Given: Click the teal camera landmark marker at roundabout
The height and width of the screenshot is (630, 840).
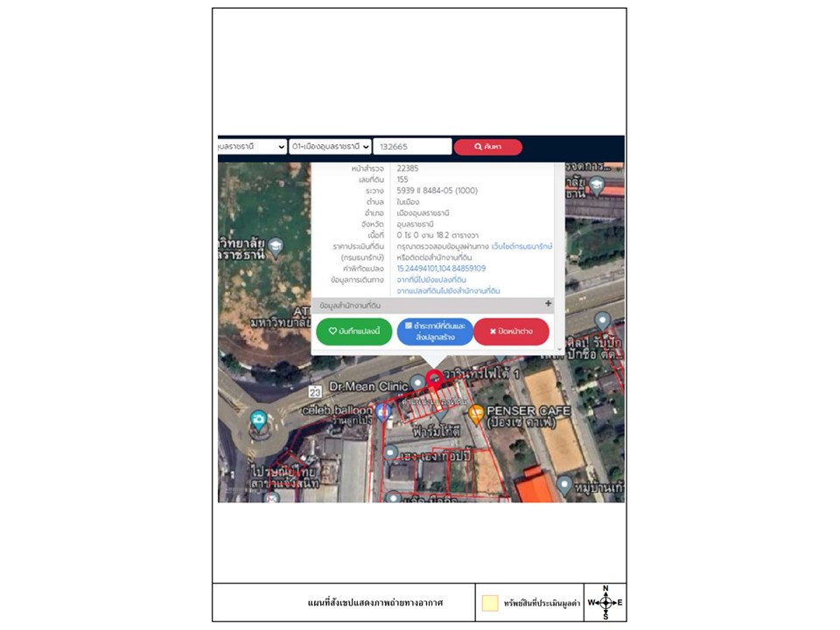Looking at the screenshot, I should coord(258,419).
